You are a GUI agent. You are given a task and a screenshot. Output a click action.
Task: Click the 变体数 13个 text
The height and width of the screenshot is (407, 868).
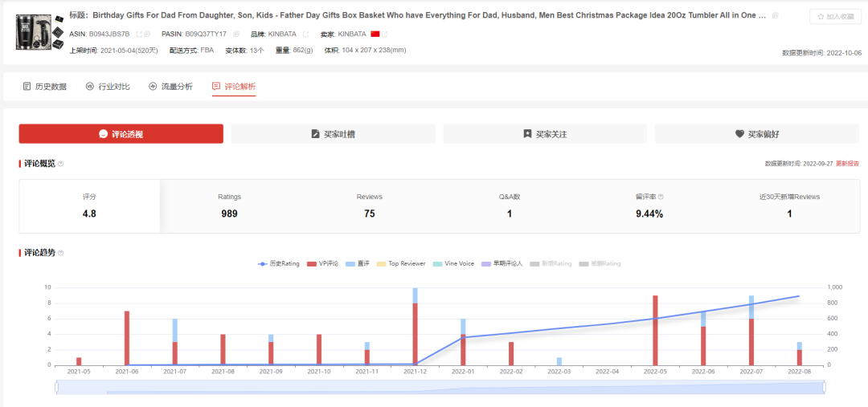pos(244,51)
